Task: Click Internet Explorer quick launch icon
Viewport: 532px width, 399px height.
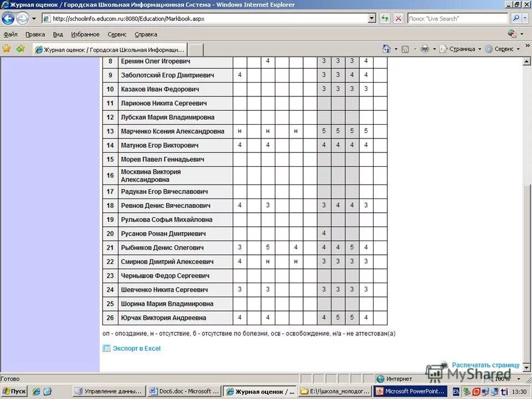Action: [x=37, y=392]
